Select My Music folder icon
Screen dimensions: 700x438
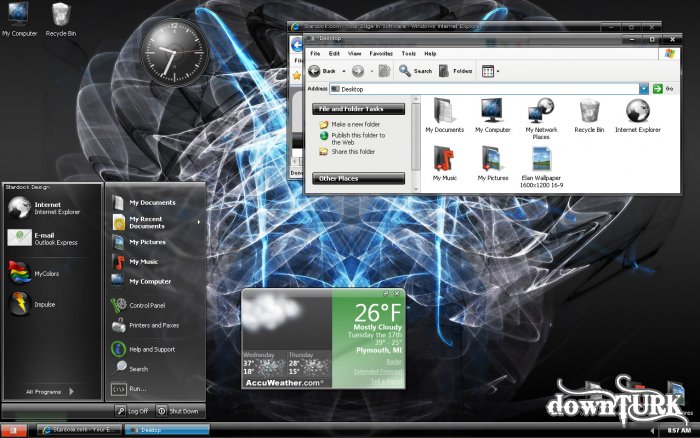point(445,163)
